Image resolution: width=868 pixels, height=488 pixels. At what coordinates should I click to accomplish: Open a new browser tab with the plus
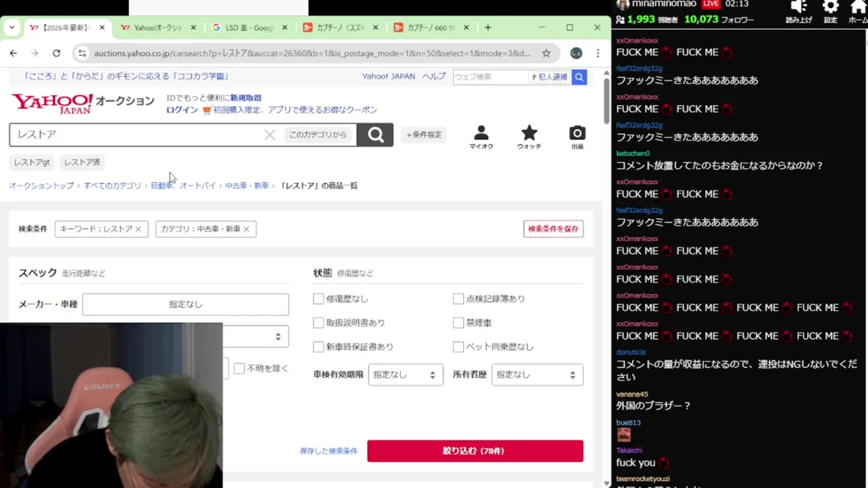tap(488, 28)
